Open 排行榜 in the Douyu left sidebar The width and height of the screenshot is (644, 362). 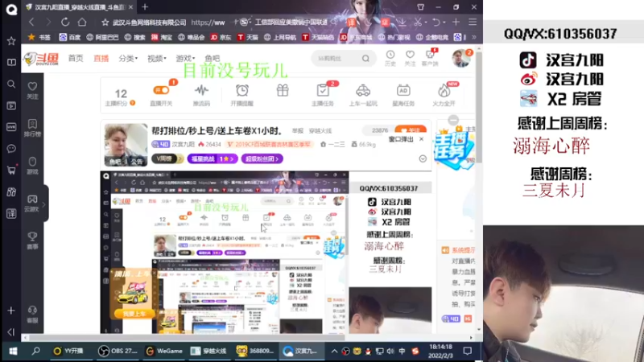coord(32,128)
